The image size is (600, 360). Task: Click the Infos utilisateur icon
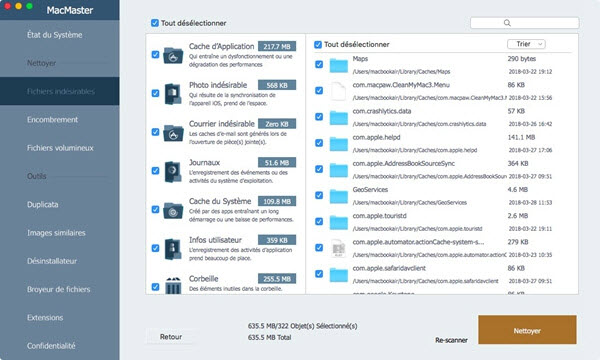pyautogui.click(x=173, y=249)
